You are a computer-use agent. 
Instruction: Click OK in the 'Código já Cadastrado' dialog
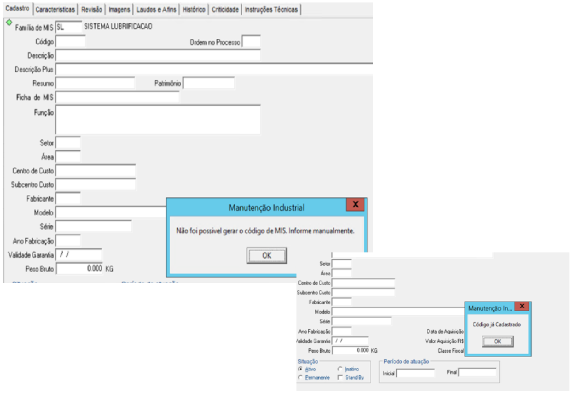(498, 341)
